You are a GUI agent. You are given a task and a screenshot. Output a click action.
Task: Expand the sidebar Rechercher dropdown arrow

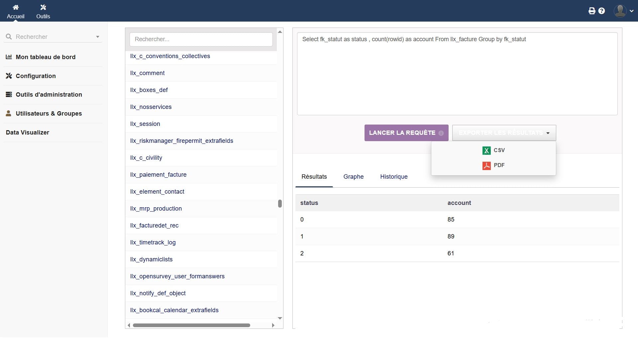[97, 37]
